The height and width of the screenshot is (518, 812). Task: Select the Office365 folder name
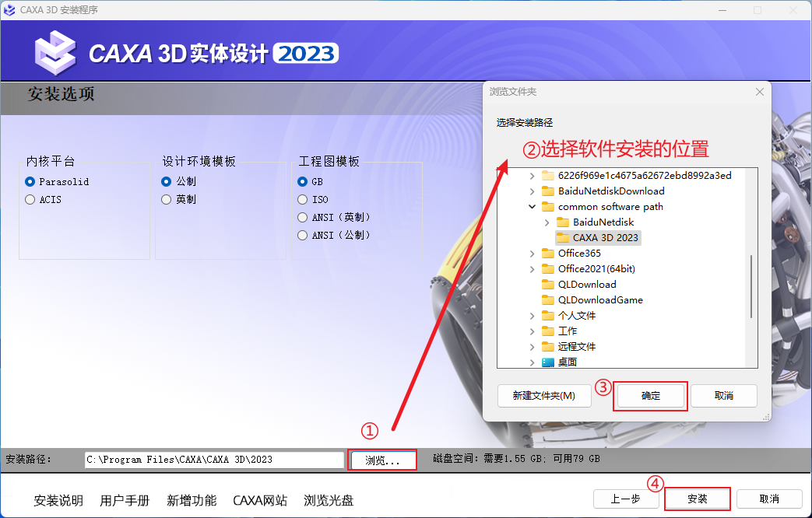pos(579,253)
